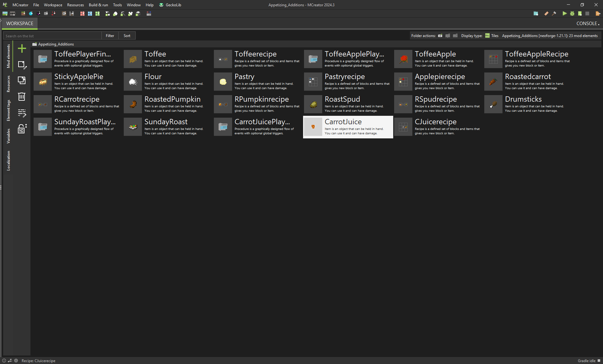Select the Resources side tab
Image resolution: width=603 pixels, height=364 pixels.
point(8,84)
